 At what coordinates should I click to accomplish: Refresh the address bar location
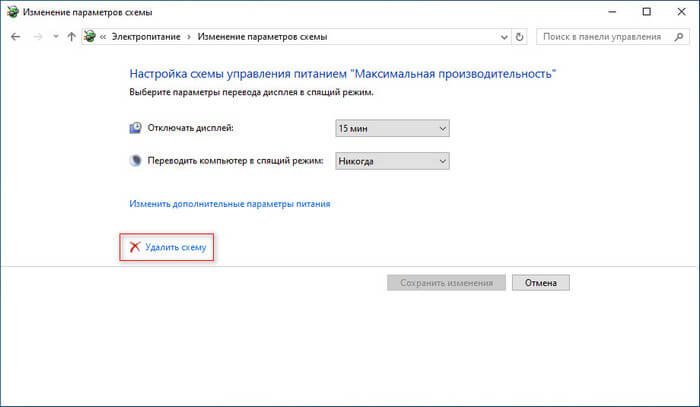point(520,36)
